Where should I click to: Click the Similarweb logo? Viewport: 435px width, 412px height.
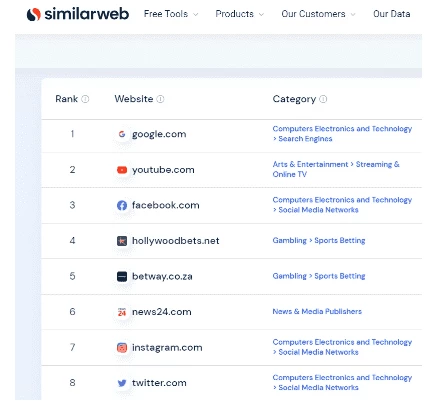[x=78, y=14]
